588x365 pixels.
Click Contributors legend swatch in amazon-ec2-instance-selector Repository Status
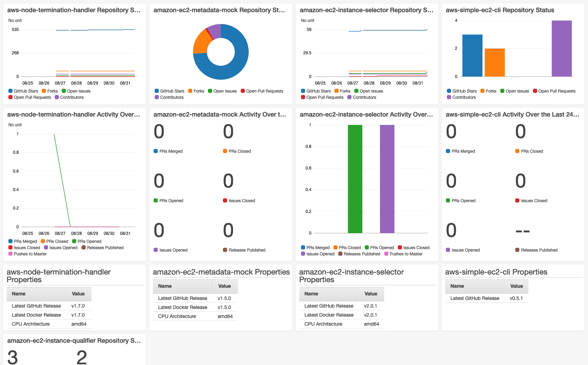(349, 97)
